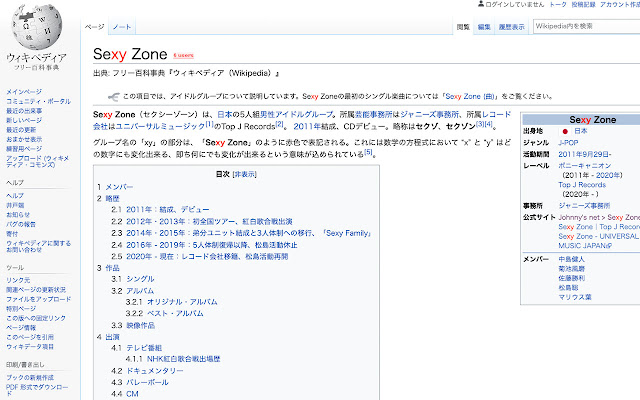Image resolution: width=640 pixels, height=400 pixels.
Task: Jump to 3.3 映像作品
Action: click(x=140, y=326)
